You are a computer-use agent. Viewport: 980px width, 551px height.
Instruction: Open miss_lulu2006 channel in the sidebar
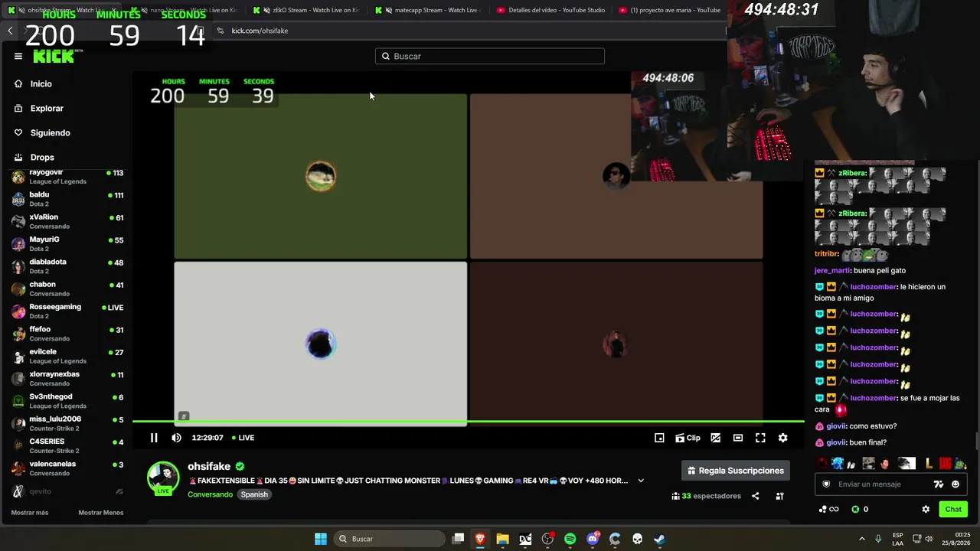(67, 423)
